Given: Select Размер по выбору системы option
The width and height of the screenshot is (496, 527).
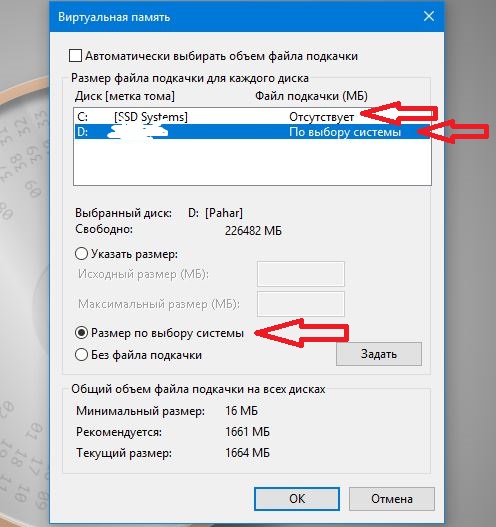Looking at the screenshot, I should click(x=81, y=333).
